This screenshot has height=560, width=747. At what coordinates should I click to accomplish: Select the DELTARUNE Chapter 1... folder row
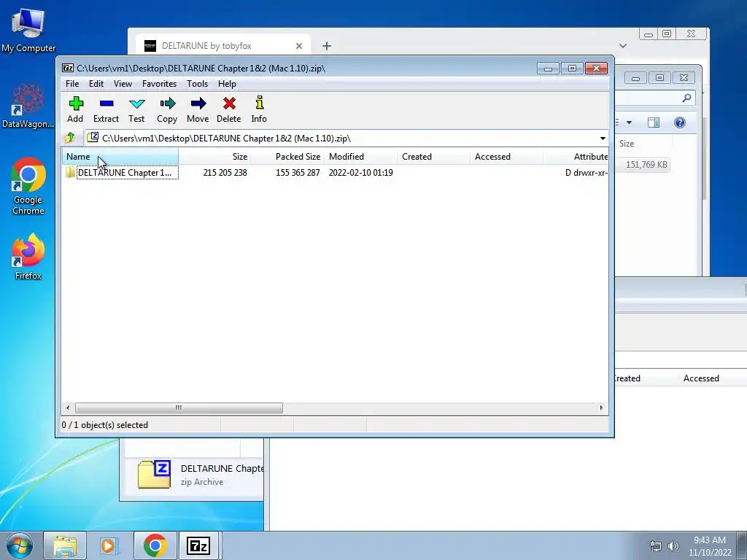coord(335,172)
